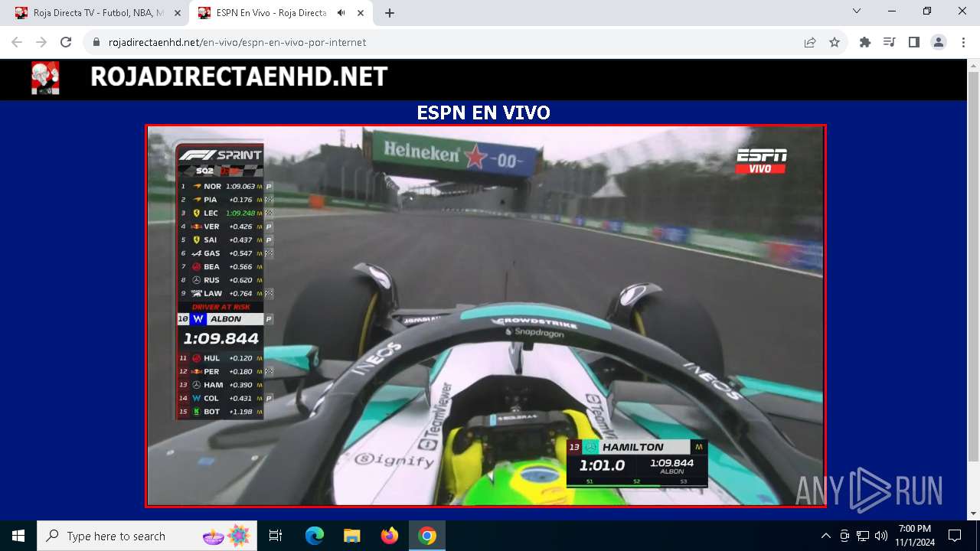Select the Chrome taskbar icon
Viewport: 980px width, 551px height.
tap(427, 536)
